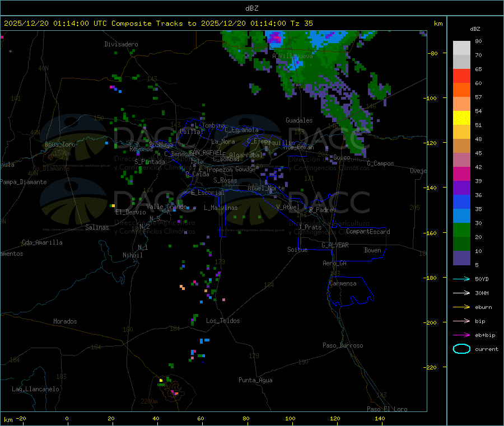Click the 2200m volcano contour marker
504x426 pixels.
tap(149, 401)
